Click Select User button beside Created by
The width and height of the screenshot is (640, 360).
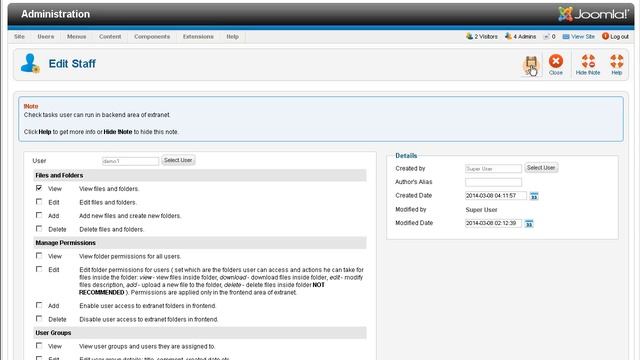(541, 168)
